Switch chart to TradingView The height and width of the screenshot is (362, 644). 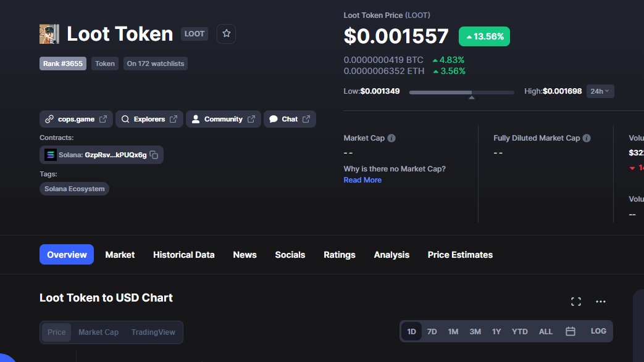pos(153,332)
